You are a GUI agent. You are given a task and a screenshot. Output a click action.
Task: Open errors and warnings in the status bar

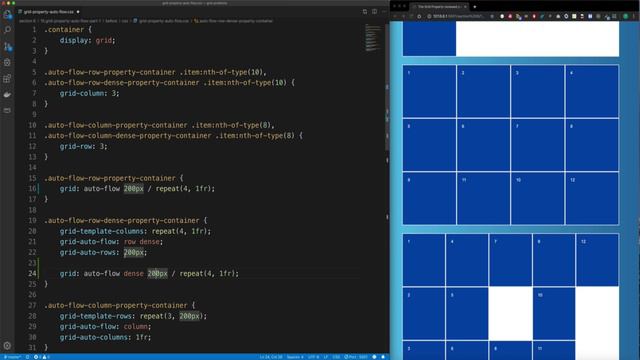(x=42, y=357)
